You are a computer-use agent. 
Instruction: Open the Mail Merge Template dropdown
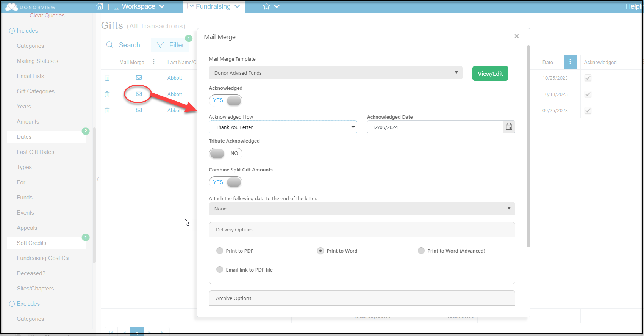coord(336,73)
